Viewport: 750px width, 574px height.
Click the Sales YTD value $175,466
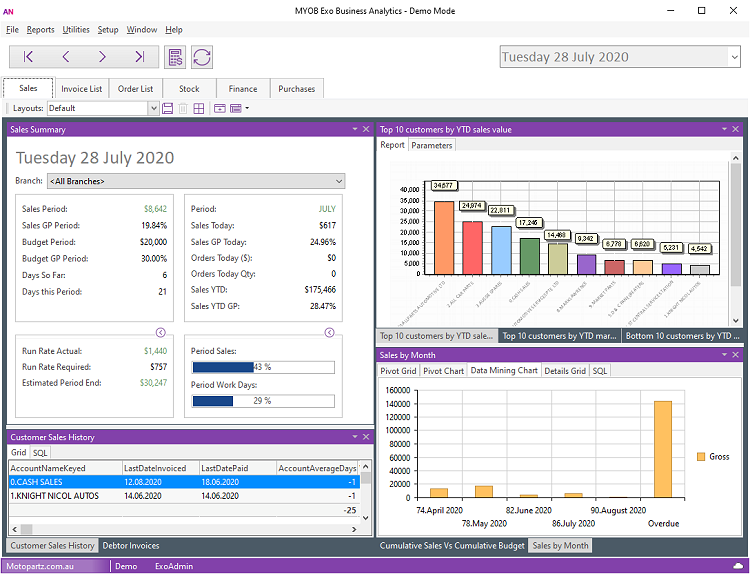coord(320,290)
